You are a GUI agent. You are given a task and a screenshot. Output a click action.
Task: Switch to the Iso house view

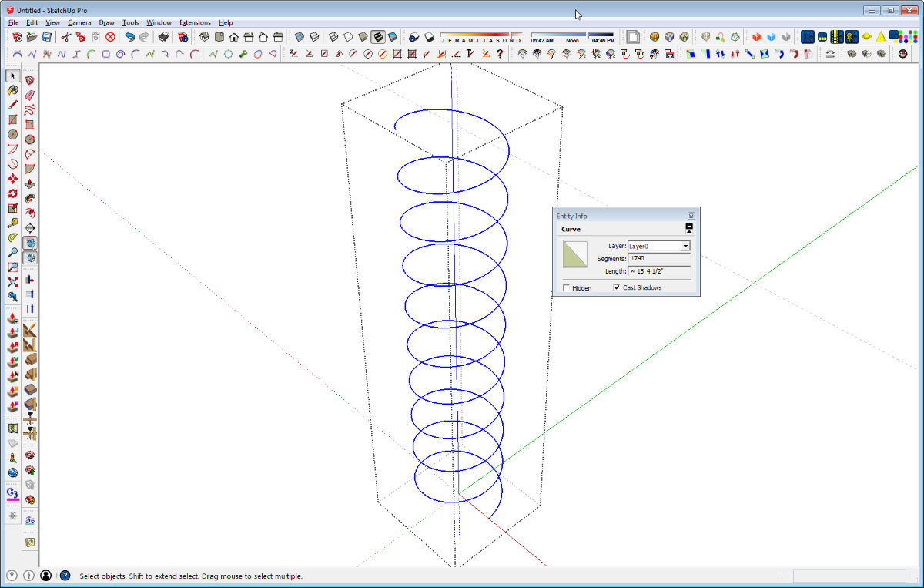point(204,37)
